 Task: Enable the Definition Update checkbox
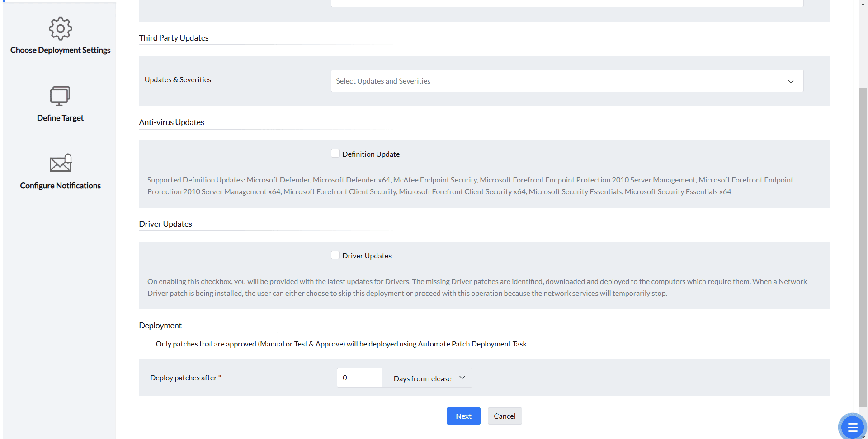[x=335, y=153]
